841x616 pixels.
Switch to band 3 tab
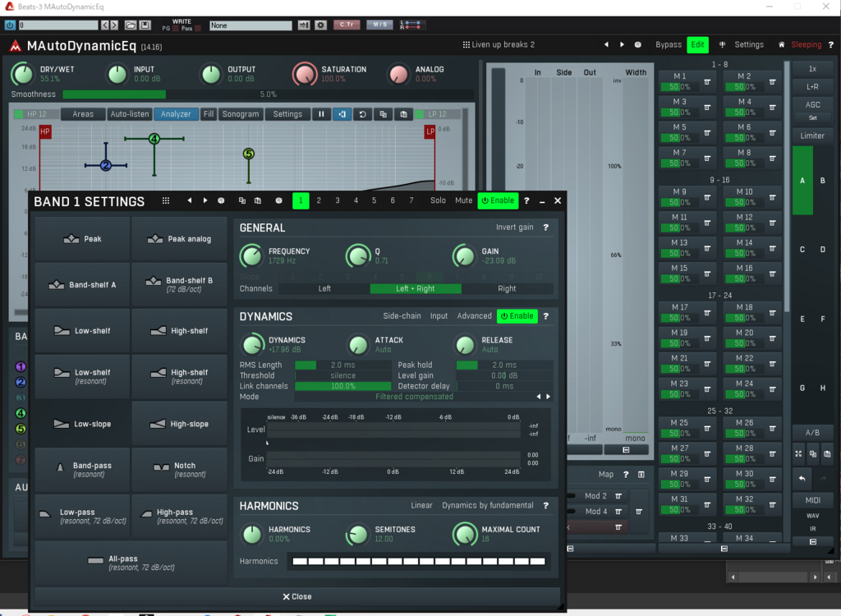(338, 200)
